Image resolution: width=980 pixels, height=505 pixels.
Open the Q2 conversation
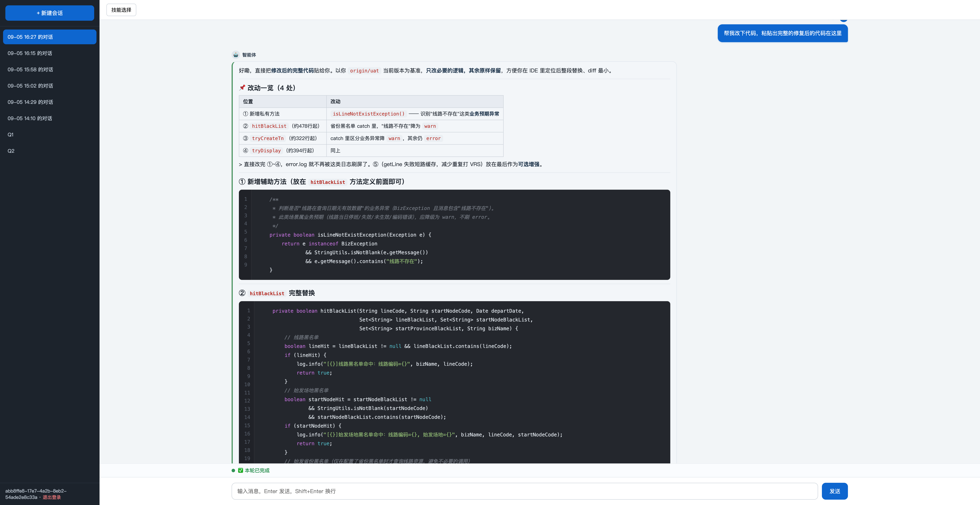coord(49,151)
